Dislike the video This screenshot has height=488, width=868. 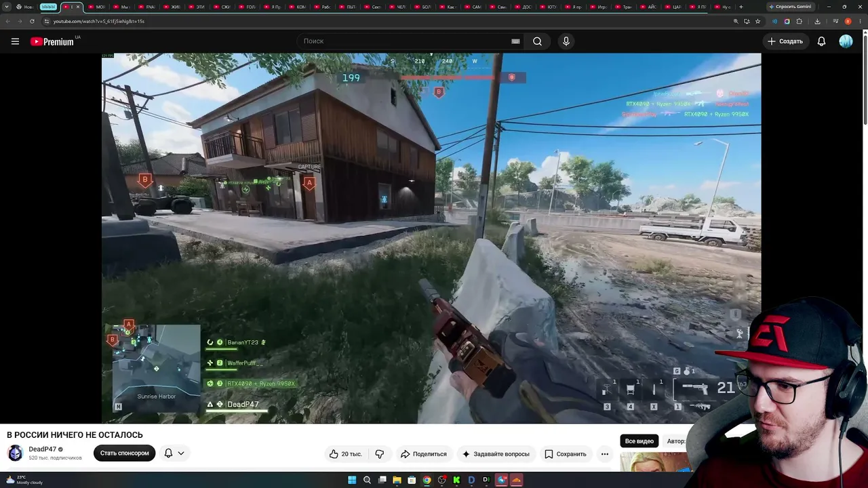(x=380, y=454)
